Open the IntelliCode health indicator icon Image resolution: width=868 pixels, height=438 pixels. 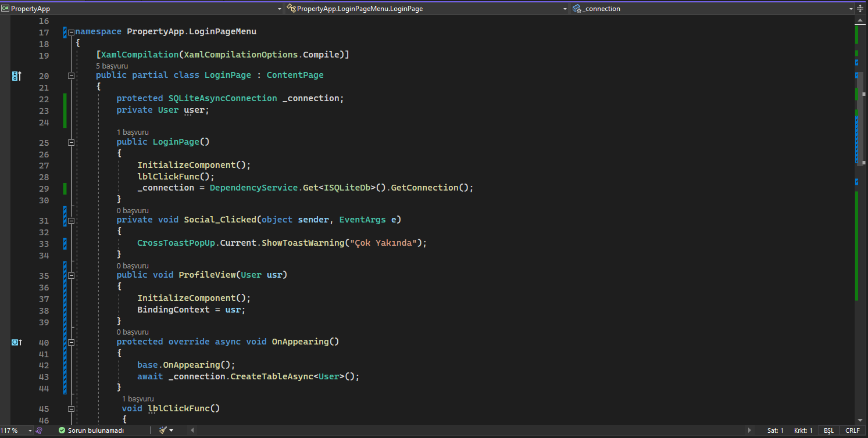pos(39,430)
